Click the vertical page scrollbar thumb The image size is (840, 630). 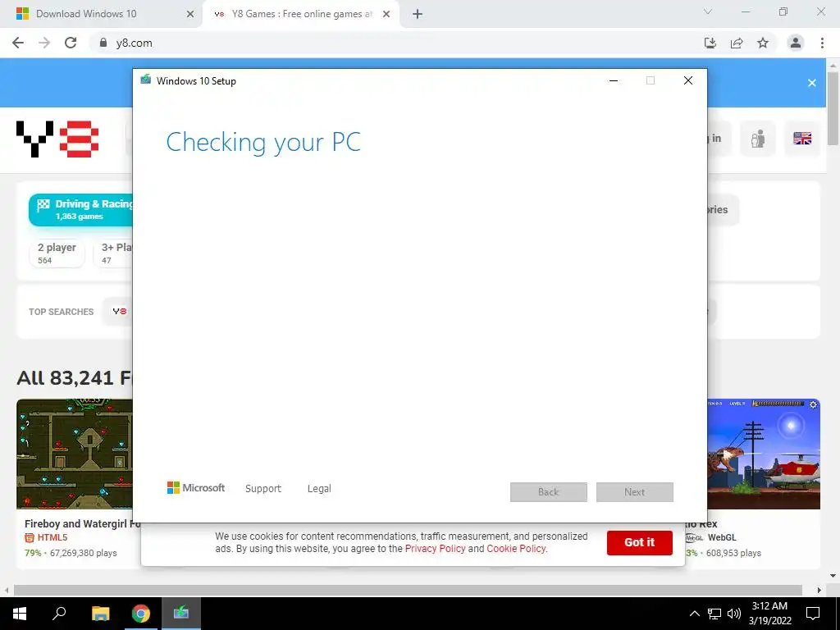(833, 107)
